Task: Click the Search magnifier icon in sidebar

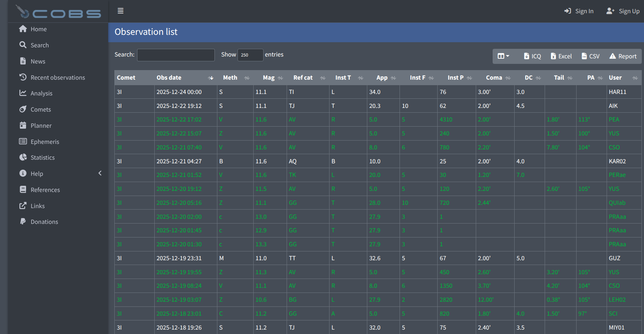Action: coord(23,45)
